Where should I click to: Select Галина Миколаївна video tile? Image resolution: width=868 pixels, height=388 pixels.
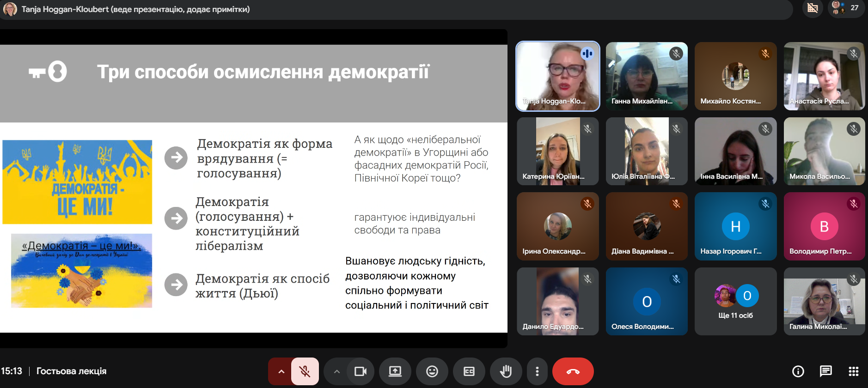click(x=825, y=301)
